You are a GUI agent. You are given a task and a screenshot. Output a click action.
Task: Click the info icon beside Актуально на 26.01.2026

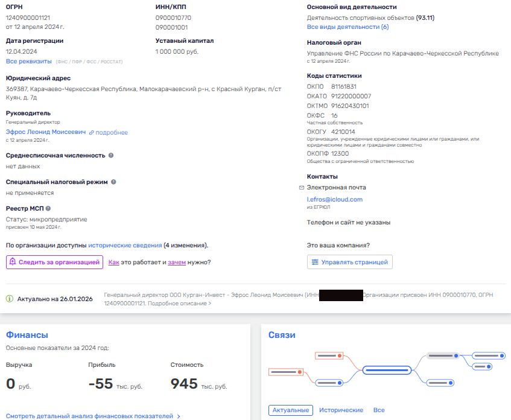[10, 299]
